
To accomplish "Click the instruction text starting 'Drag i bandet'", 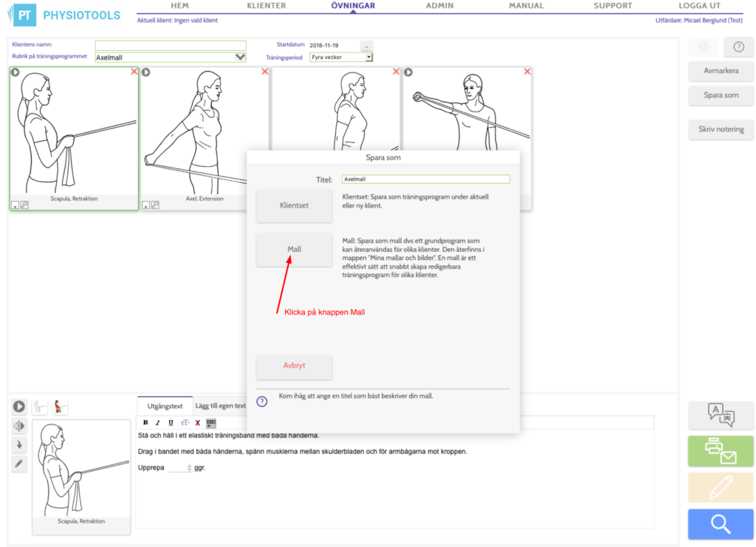I will pyautogui.click(x=302, y=452).
